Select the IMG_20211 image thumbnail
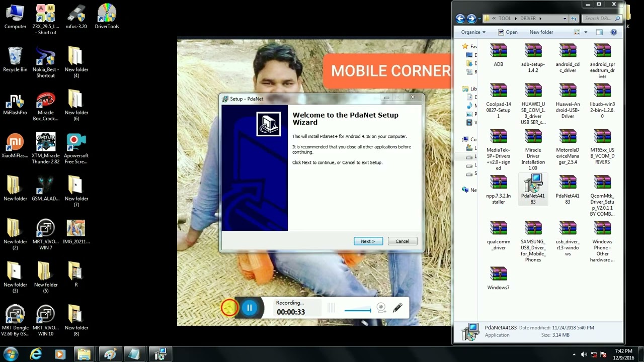644x362 pixels. pyautogui.click(x=76, y=232)
